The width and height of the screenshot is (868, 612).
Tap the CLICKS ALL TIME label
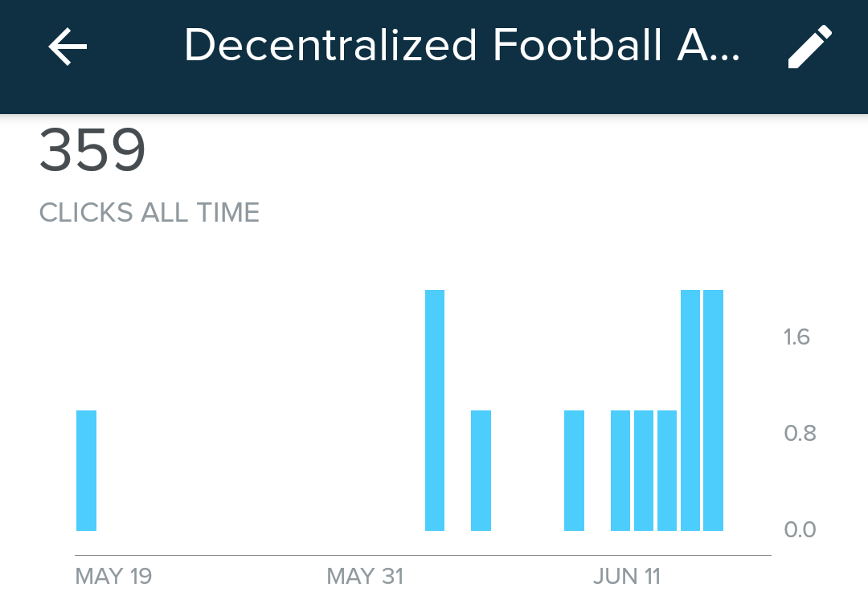pyautogui.click(x=149, y=213)
